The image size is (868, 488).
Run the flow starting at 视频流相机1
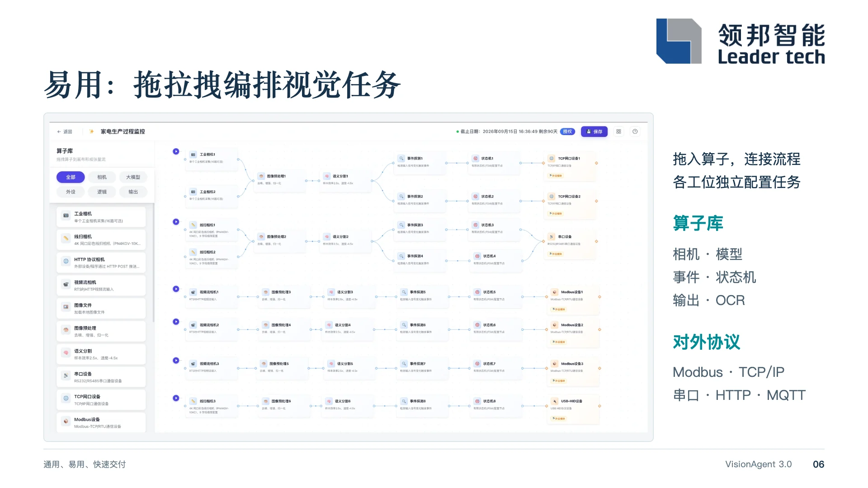click(176, 289)
